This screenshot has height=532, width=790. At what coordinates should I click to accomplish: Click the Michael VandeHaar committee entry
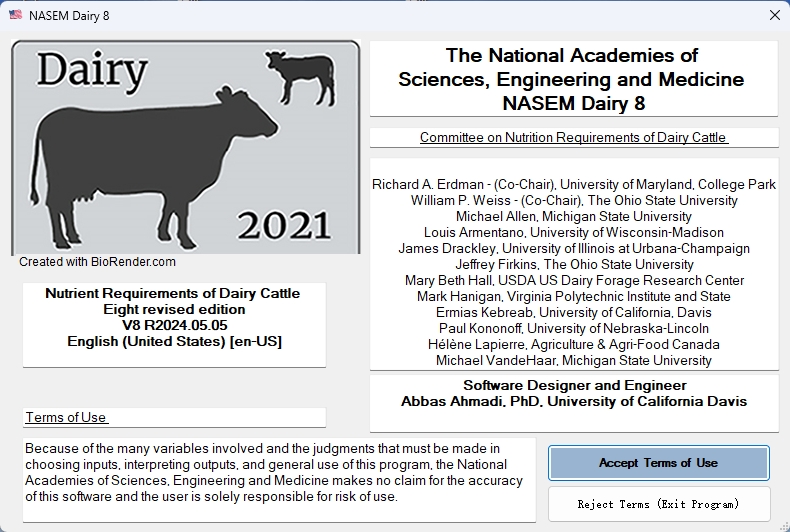click(x=574, y=361)
